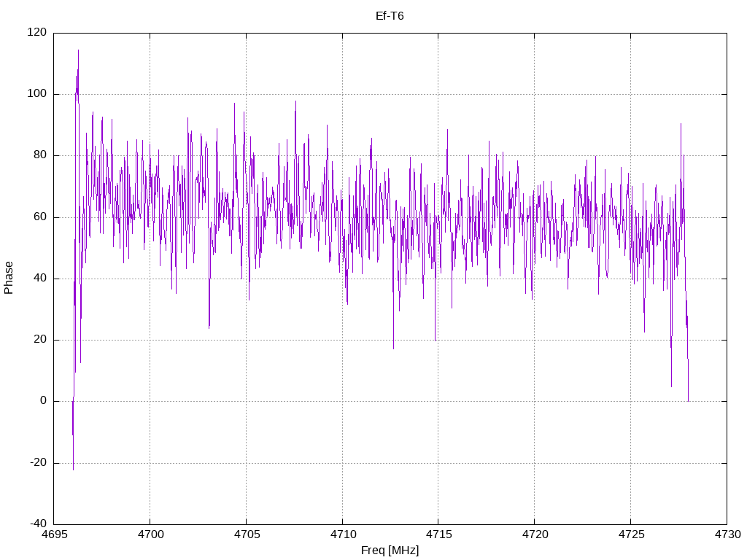Click x-axis tick value 4715
This screenshot has width=747, height=560.
click(438, 534)
